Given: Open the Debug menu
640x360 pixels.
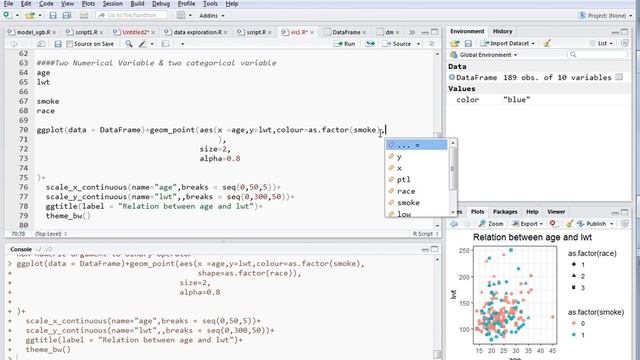Looking at the screenshot, I should tap(161, 4).
